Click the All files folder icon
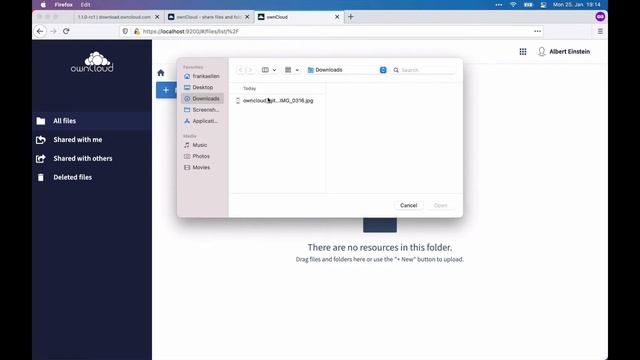The image size is (640, 360). [x=41, y=121]
